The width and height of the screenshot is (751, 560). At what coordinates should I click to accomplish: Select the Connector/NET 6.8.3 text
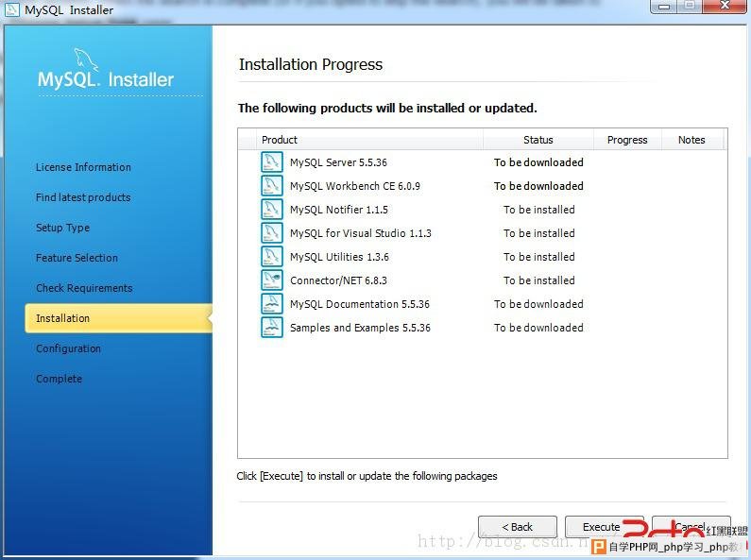tap(338, 280)
